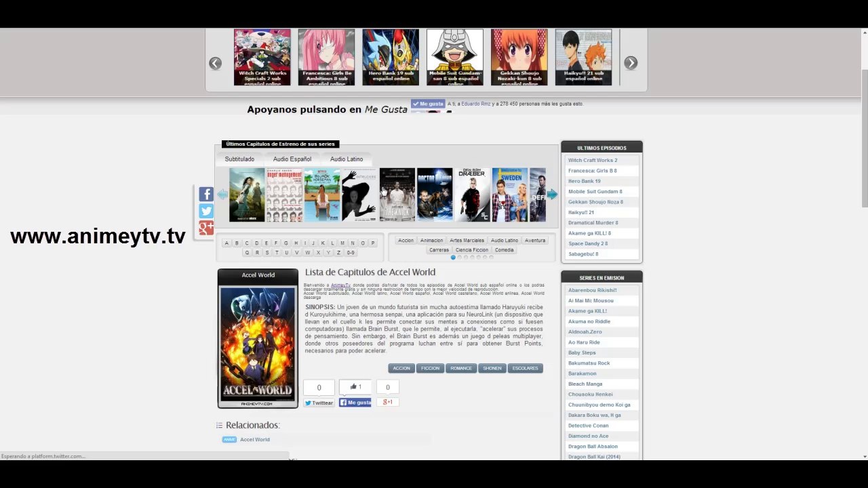Screen dimensions: 868x488
Task: Click the ROMANCE tag button
Action: [x=461, y=368]
